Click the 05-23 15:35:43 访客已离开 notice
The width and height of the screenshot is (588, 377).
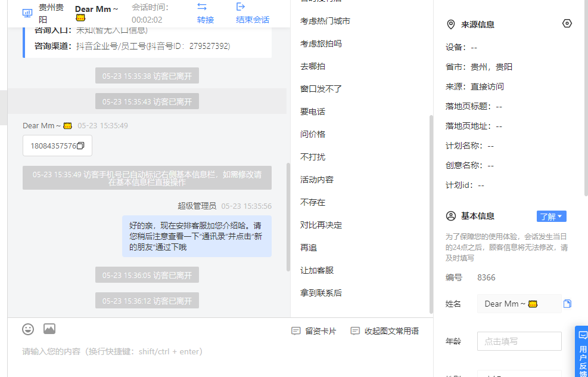[x=147, y=101]
